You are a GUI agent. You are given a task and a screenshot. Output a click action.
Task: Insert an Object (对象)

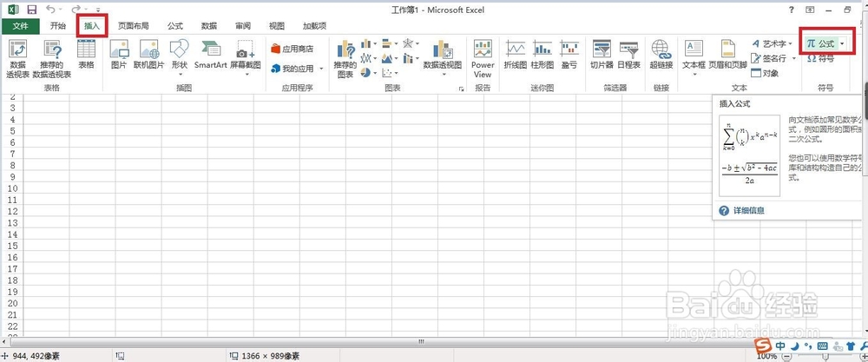click(x=765, y=73)
